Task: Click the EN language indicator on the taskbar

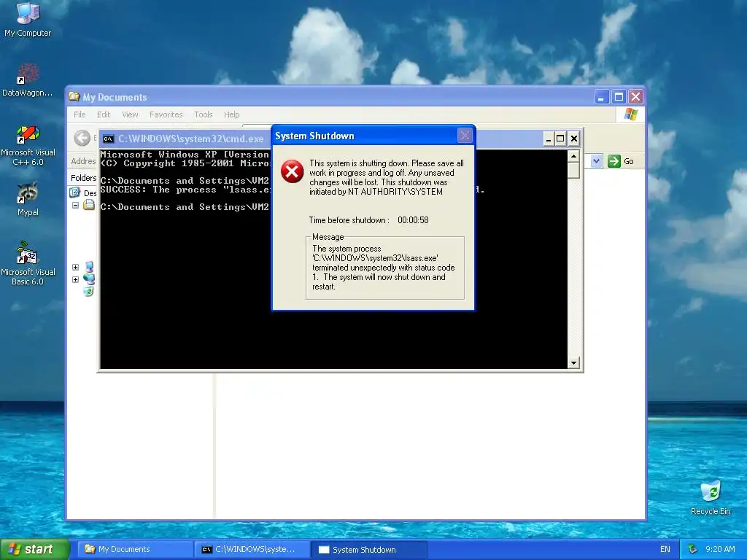Action: (x=665, y=550)
